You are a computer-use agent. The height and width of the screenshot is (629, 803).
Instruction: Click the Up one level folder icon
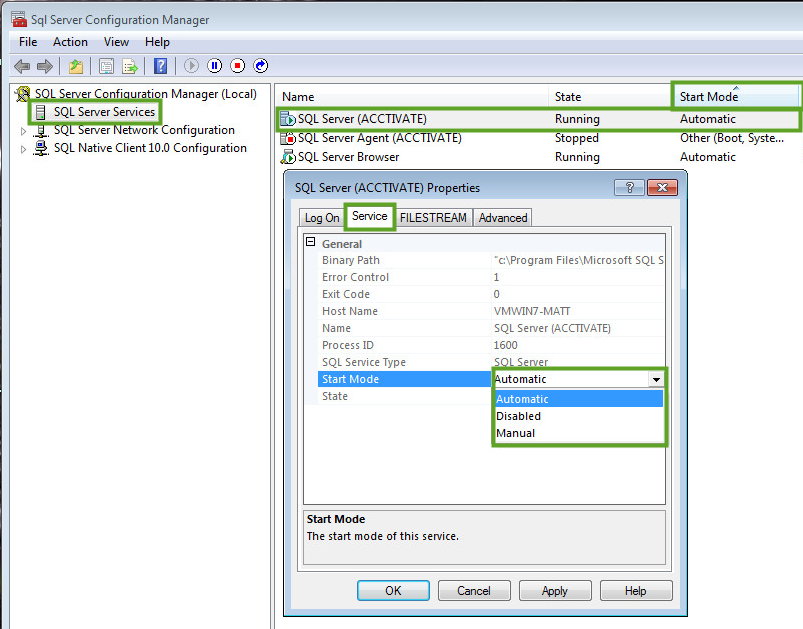coord(76,66)
